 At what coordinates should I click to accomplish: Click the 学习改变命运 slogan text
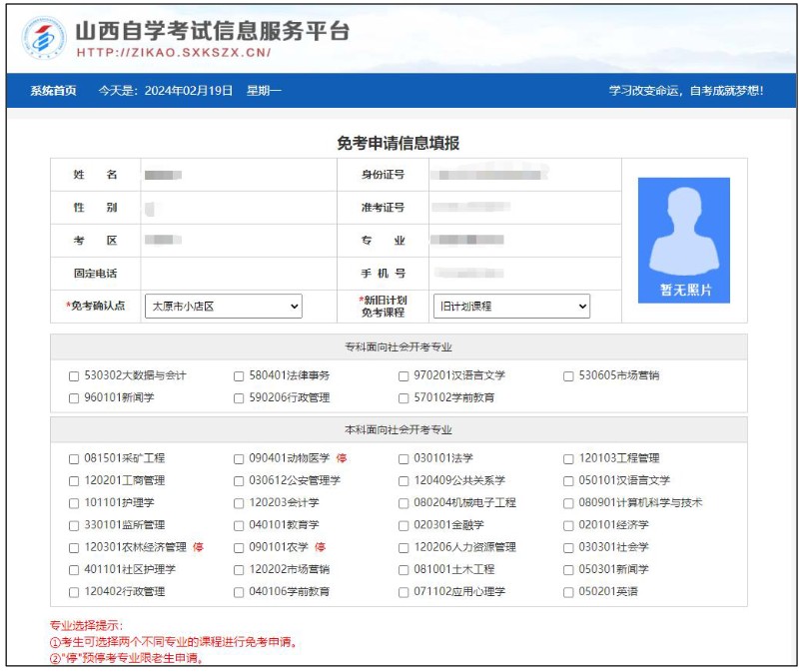(686, 91)
